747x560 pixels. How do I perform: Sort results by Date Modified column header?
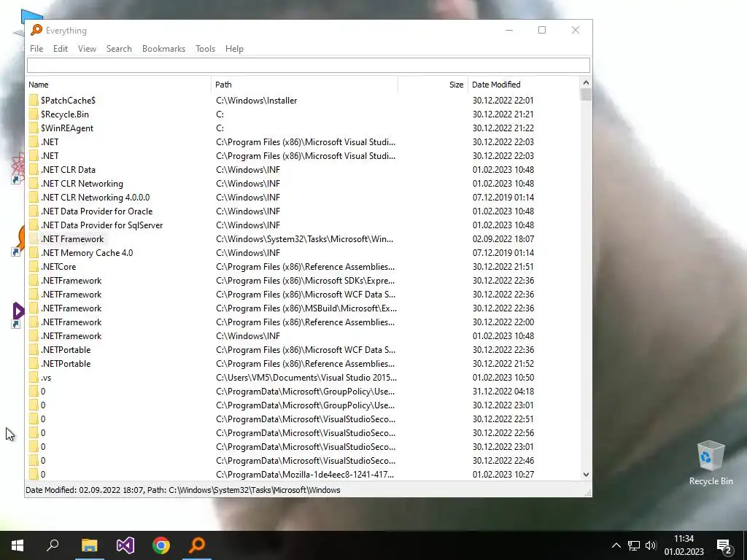[524, 85]
